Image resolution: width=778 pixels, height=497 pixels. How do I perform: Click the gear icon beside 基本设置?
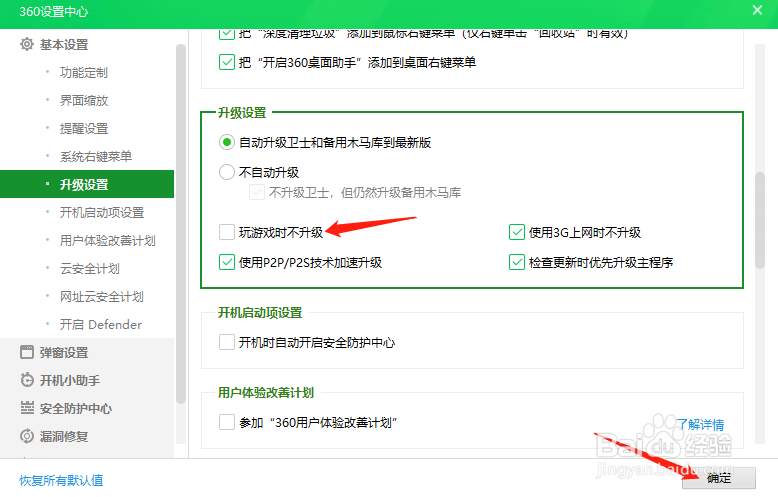[27, 44]
